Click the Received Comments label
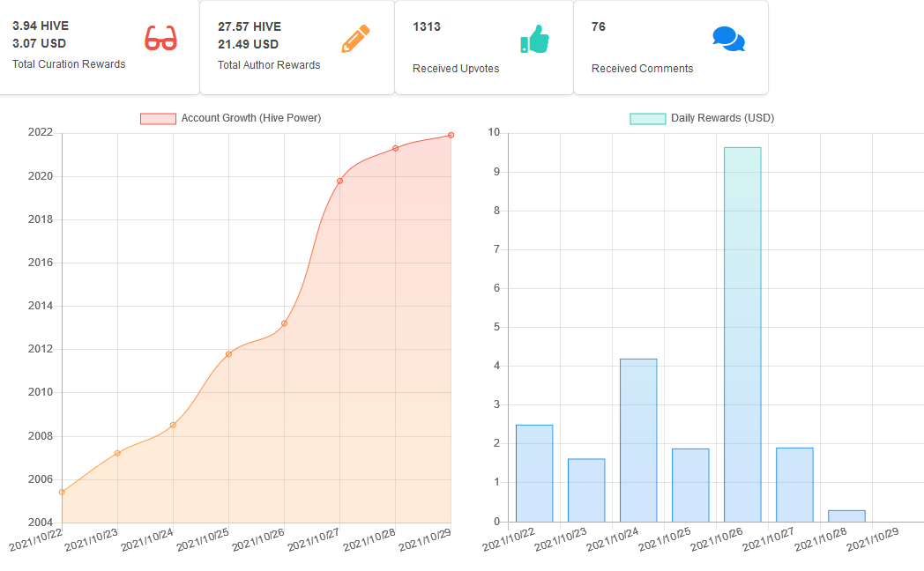This screenshot has height=571, width=924. (x=643, y=69)
